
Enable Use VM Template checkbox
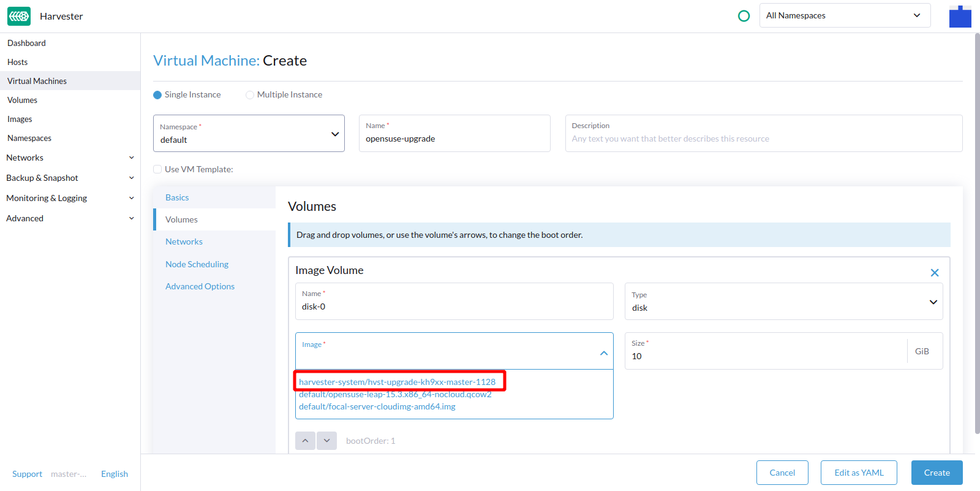157,169
